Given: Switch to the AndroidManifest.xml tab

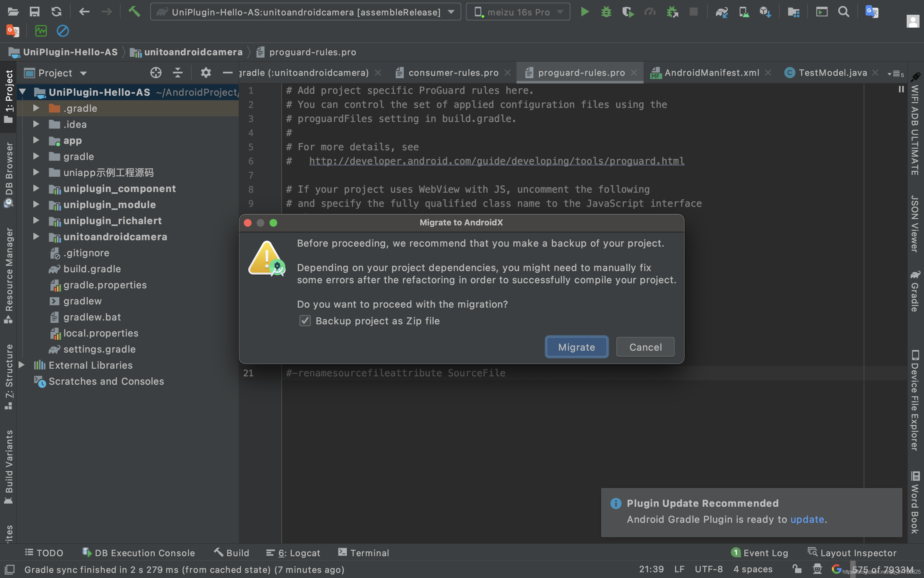Looking at the screenshot, I should click(x=711, y=73).
